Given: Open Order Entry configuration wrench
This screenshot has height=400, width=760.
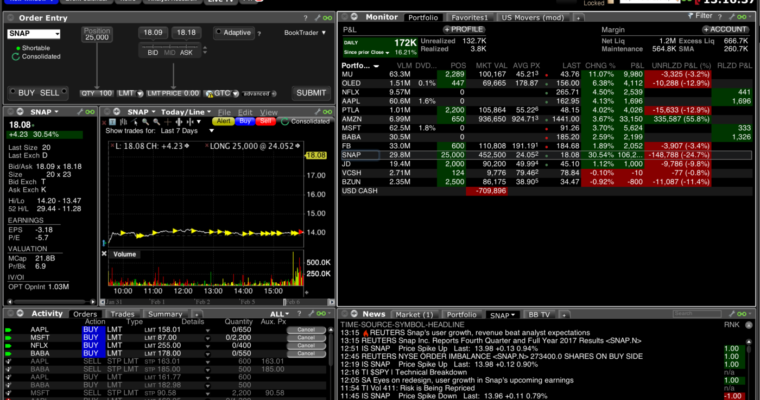Looking at the screenshot, I should point(317,18).
